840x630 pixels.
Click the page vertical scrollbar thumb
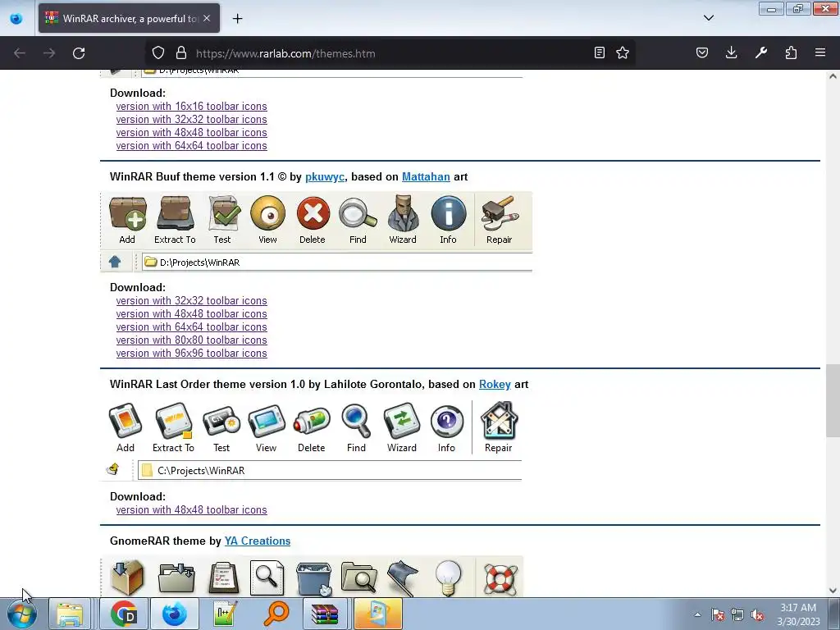833,400
